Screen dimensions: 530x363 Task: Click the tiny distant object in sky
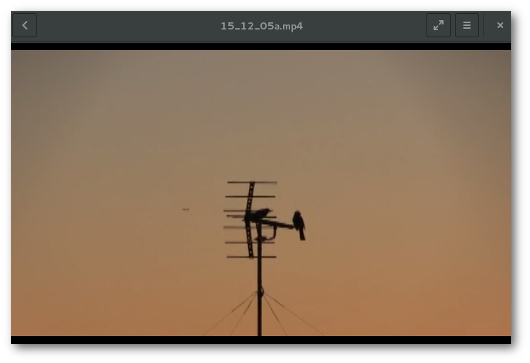[x=186, y=210]
